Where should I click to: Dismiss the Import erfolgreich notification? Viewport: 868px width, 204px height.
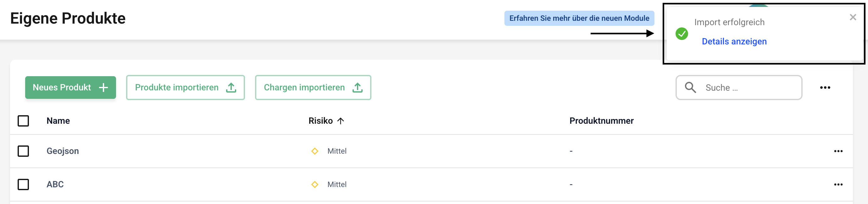853,17
